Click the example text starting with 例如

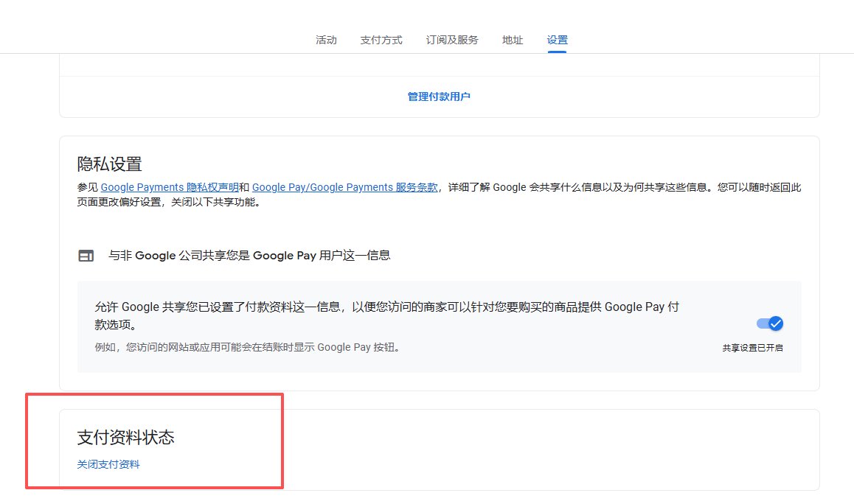(247, 347)
